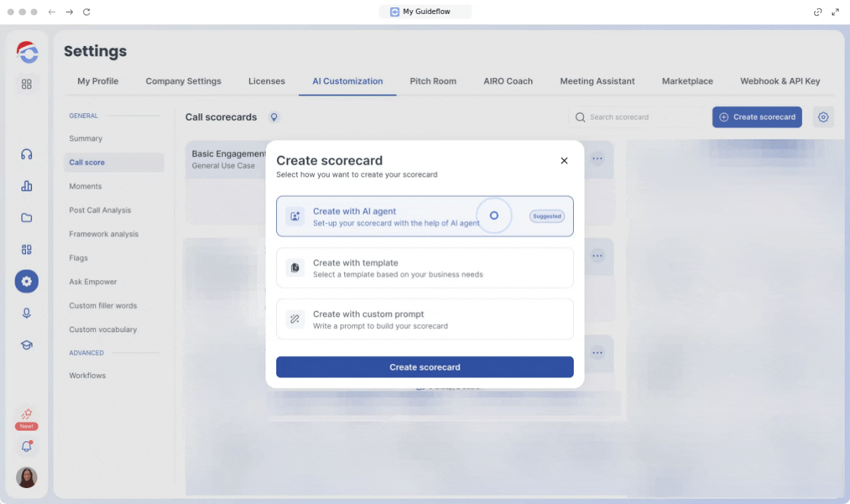The image size is (850, 504).
Task: Go to Post Call Analysis settings
Action: [x=100, y=210]
